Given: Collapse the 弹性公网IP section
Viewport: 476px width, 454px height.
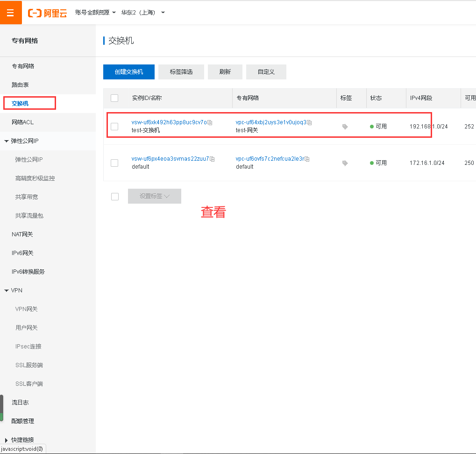Looking at the screenshot, I should click(x=7, y=141).
